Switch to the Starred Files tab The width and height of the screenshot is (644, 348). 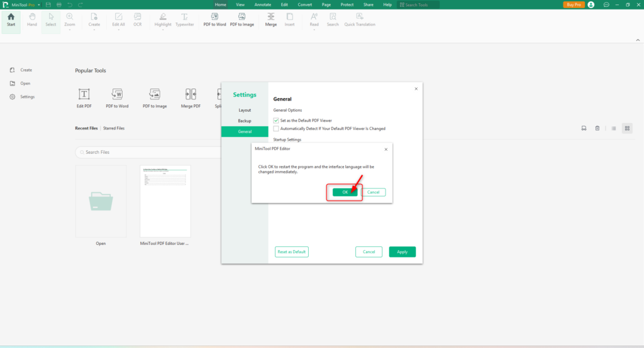114,128
